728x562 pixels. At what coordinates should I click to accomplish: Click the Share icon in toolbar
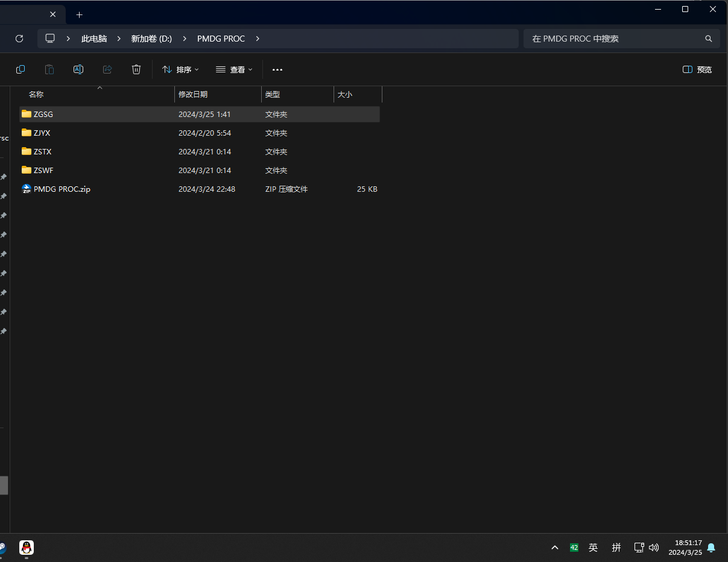click(107, 69)
